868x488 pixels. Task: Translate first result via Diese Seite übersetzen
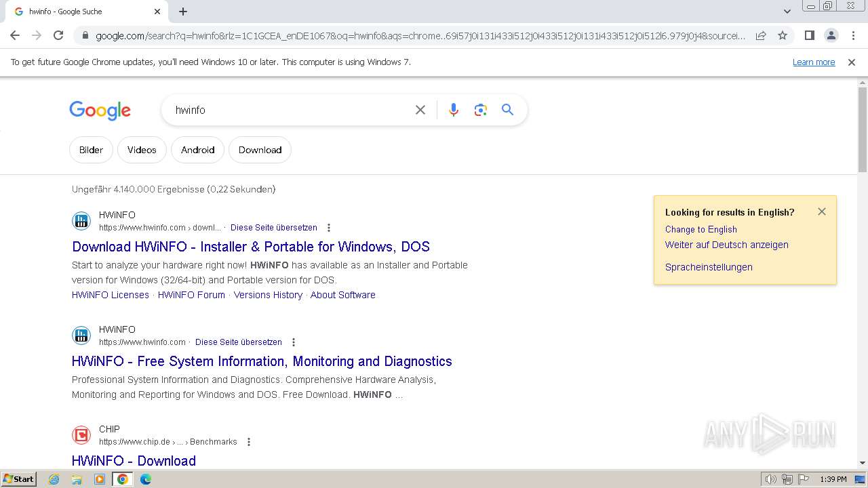point(274,228)
